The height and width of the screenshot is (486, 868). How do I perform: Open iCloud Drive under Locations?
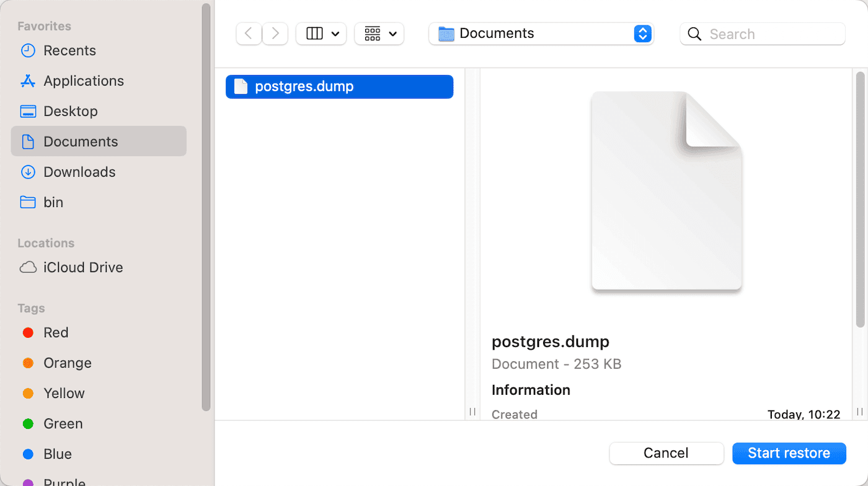[83, 267]
